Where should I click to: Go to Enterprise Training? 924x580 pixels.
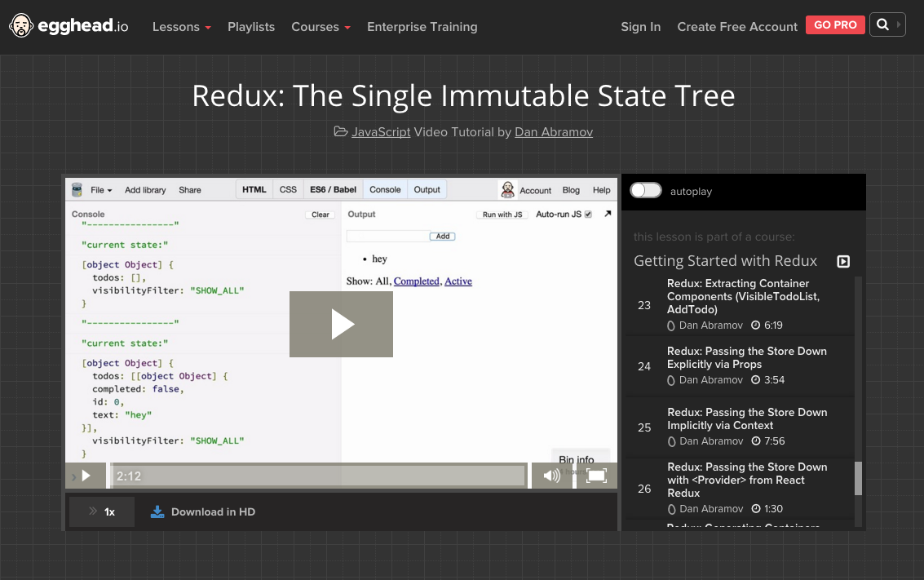click(x=422, y=27)
